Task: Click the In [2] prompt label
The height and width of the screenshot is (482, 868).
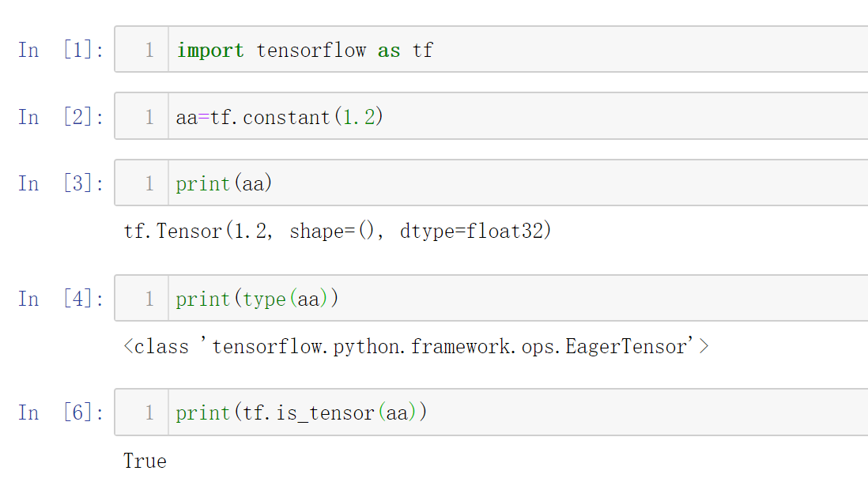Action: [x=61, y=117]
